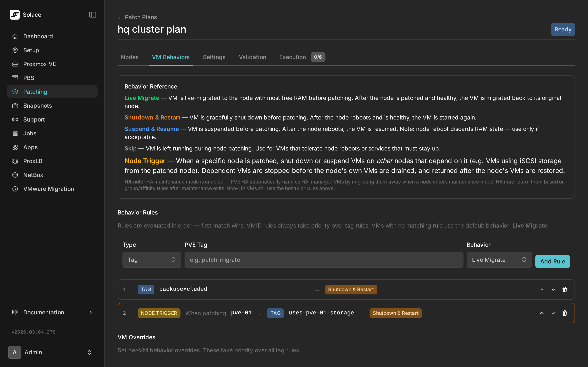Move backupexcluded rule down
This screenshot has height=367, width=588.
[553, 289]
